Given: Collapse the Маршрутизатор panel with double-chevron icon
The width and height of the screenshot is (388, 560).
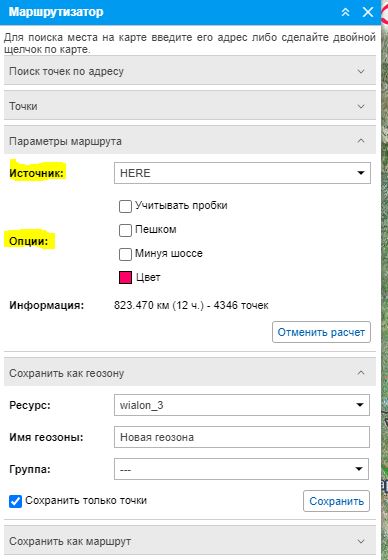Looking at the screenshot, I should [345, 12].
